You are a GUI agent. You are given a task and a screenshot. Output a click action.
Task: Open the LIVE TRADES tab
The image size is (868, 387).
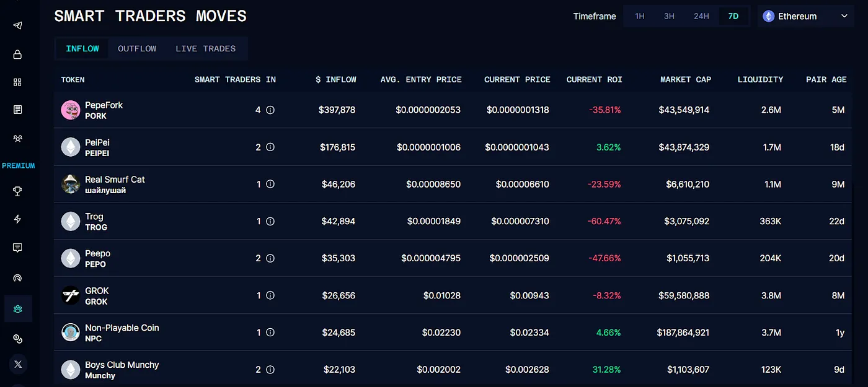point(205,48)
